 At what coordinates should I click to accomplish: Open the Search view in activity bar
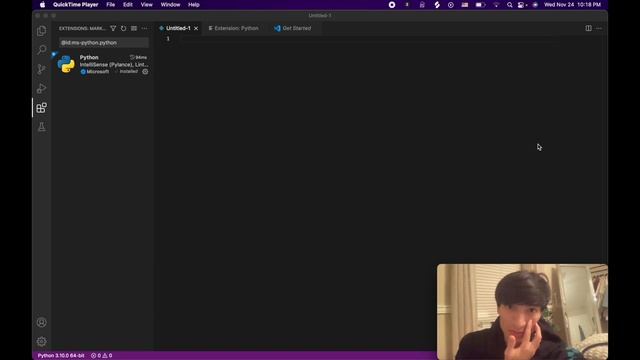(41, 50)
